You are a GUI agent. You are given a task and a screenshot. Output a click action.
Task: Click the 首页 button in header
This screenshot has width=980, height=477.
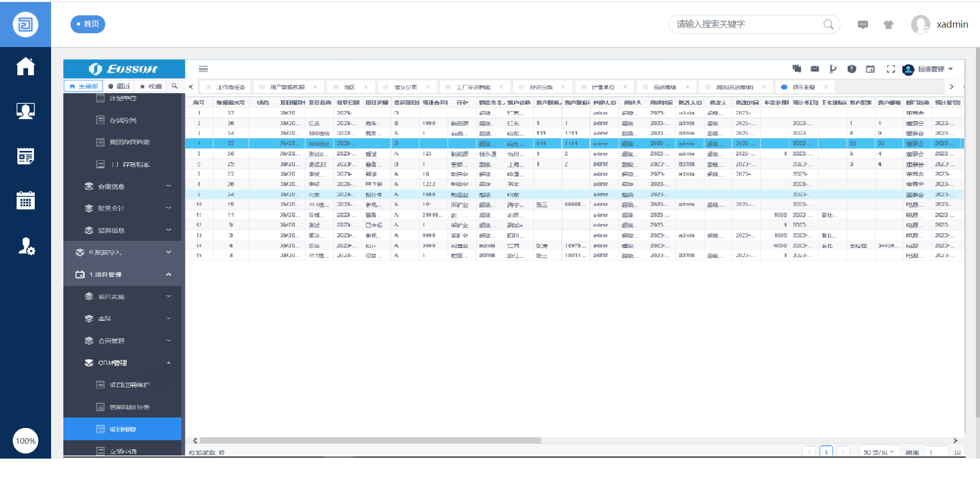click(88, 24)
